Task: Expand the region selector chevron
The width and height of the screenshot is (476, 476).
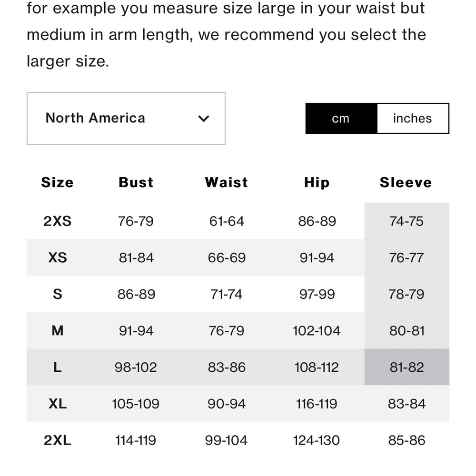Action: (x=204, y=119)
